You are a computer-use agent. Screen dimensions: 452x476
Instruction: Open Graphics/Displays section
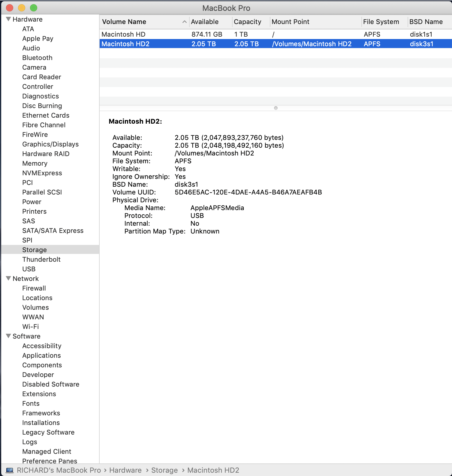point(50,144)
